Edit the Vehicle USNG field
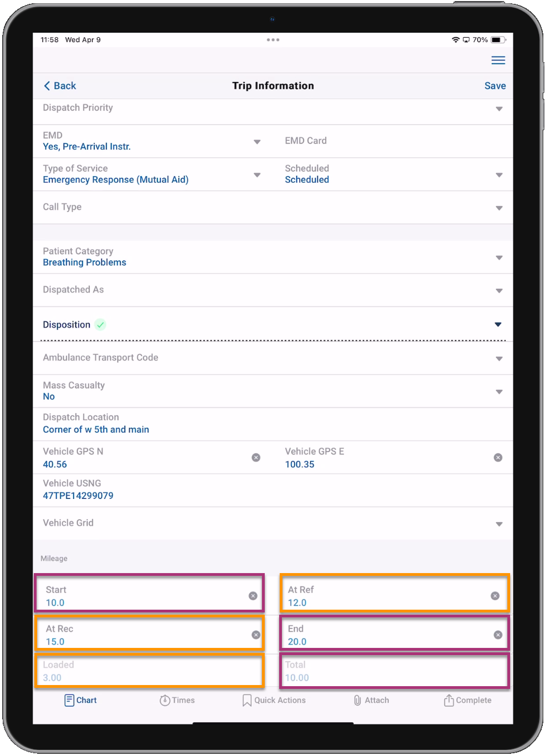 click(x=273, y=491)
